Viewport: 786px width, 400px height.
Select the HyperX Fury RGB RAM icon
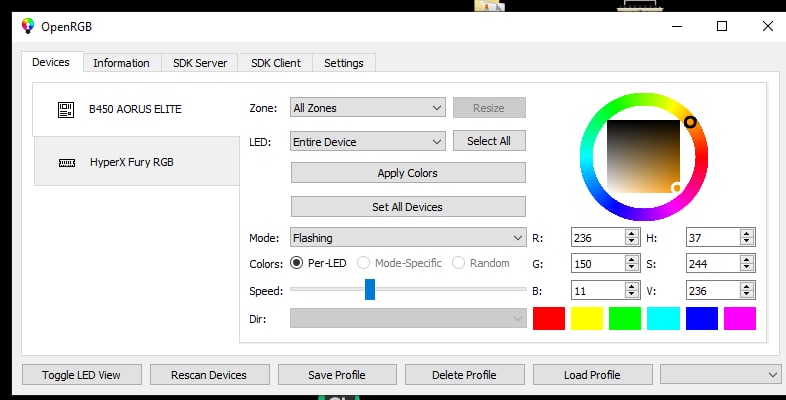(x=67, y=162)
